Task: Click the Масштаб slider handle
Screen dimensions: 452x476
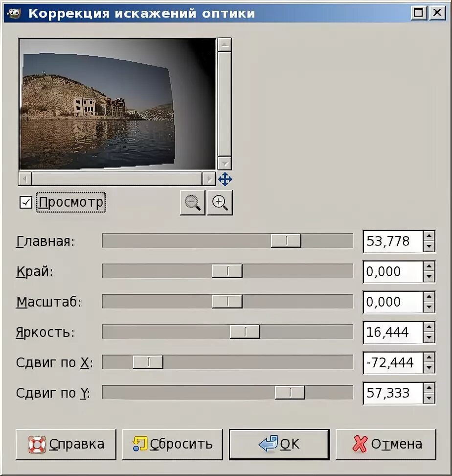Action: click(227, 302)
